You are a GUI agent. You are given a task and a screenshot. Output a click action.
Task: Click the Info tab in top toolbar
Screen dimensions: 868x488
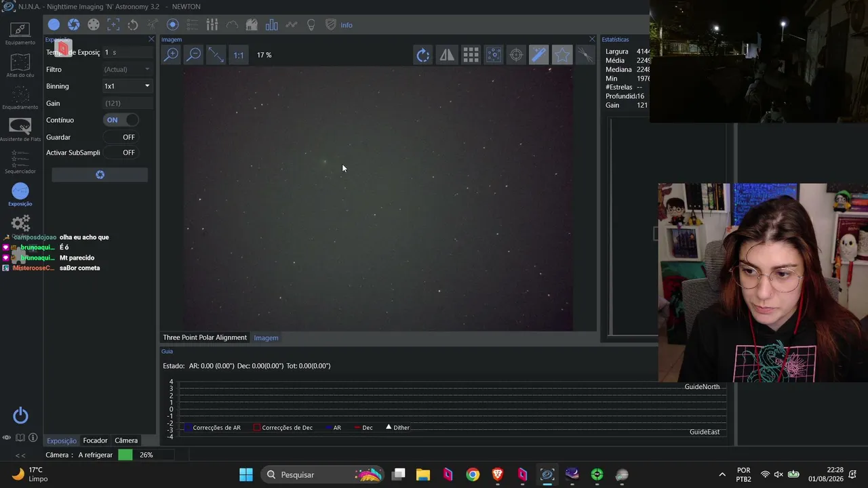tap(347, 25)
